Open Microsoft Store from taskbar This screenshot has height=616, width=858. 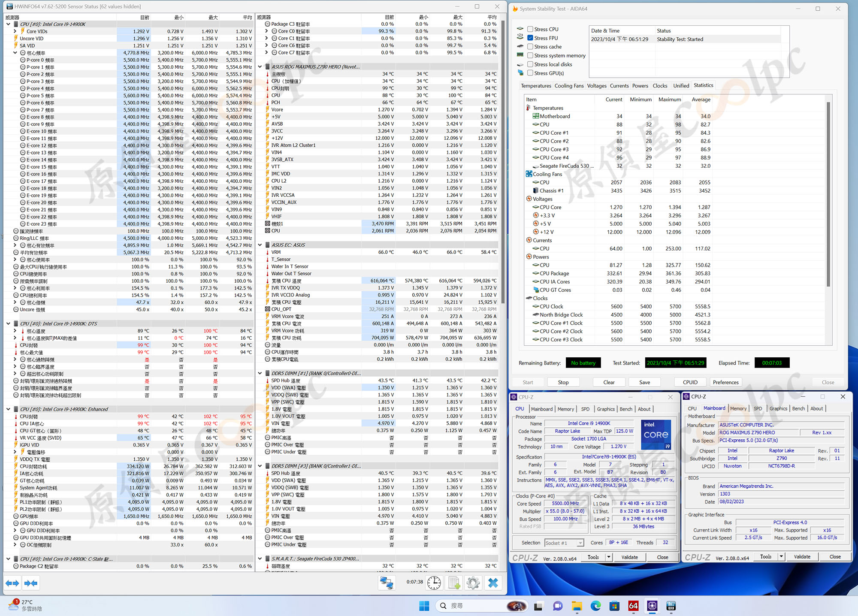pos(614,606)
